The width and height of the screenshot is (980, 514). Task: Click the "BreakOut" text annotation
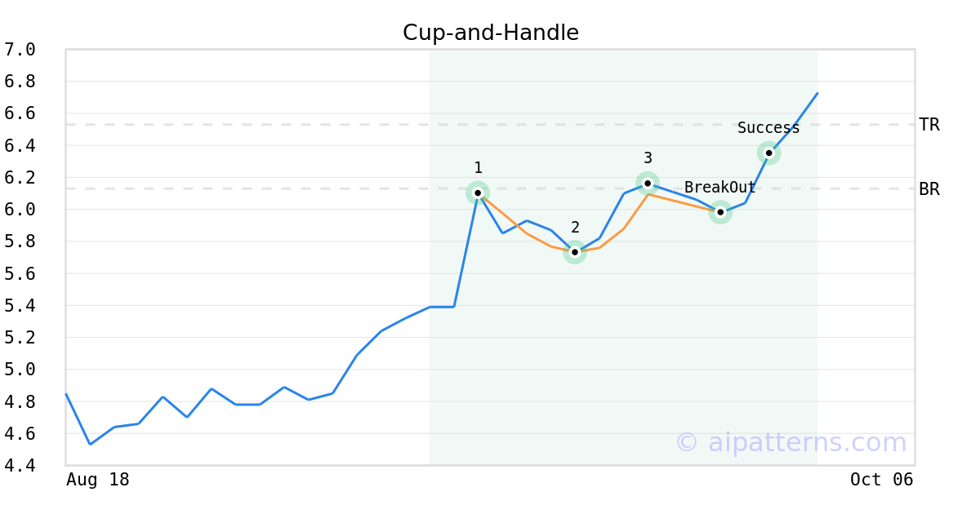point(719,188)
